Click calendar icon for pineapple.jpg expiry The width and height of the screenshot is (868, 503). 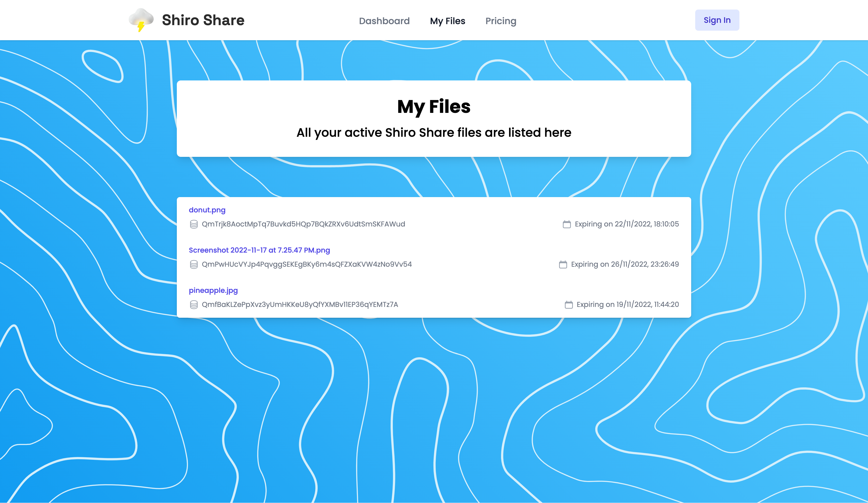(569, 305)
